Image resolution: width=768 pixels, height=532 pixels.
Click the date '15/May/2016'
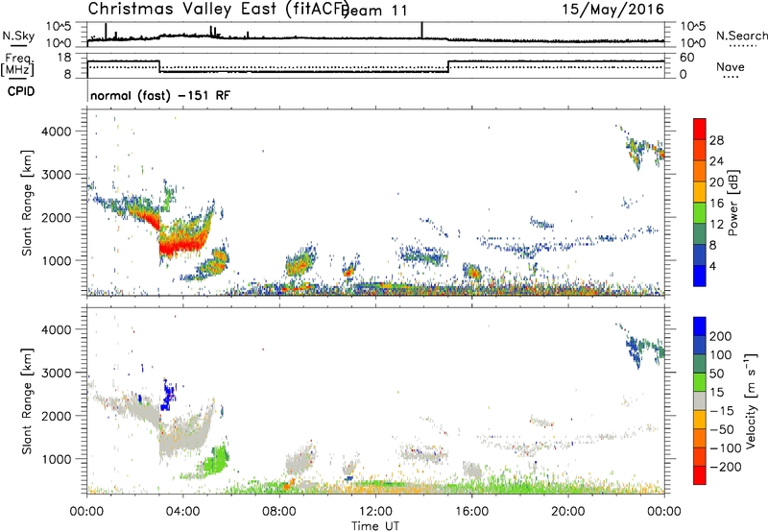(612, 10)
